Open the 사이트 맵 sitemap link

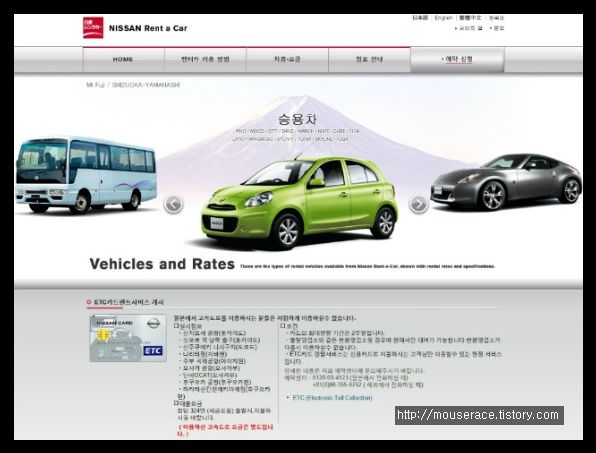click(469, 28)
